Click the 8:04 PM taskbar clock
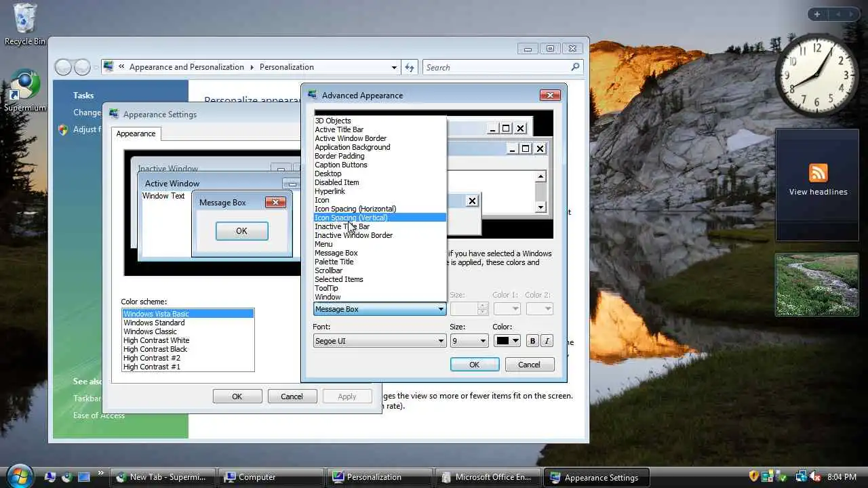 842,477
